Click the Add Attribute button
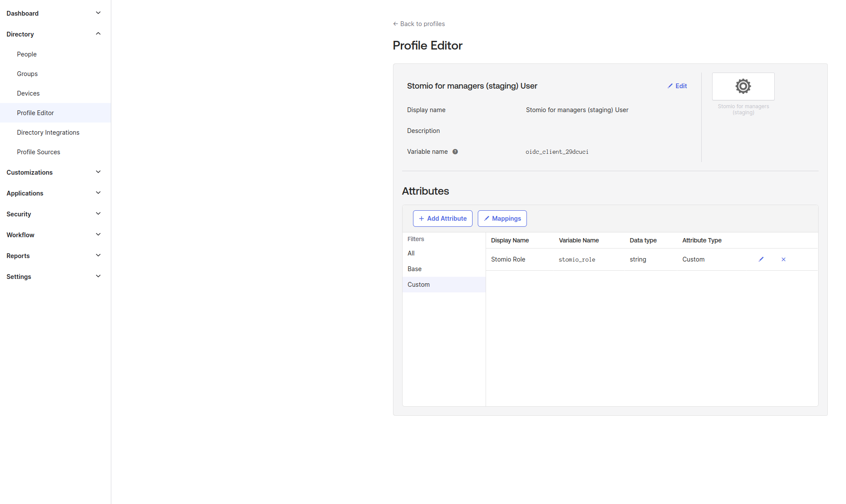The height and width of the screenshot is (504, 846). tap(443, 219)
